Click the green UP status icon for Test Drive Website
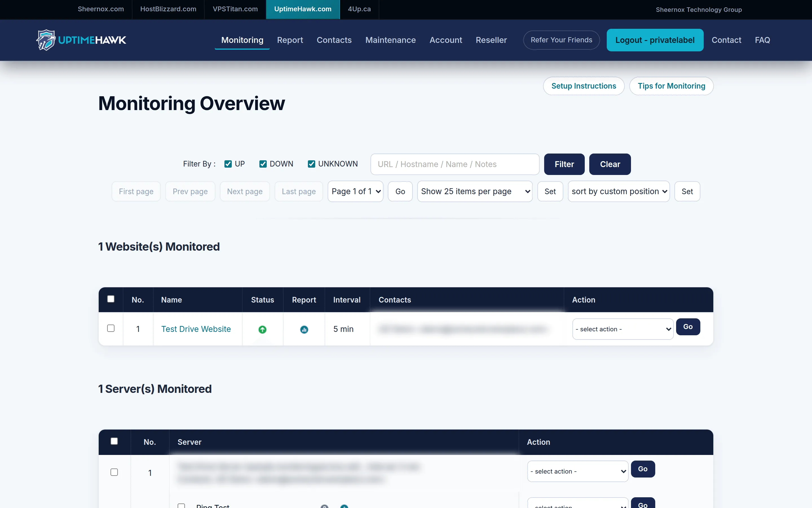The width and height of the screenshot is (812, 508). pyautogui.click(x=262, y=329)
